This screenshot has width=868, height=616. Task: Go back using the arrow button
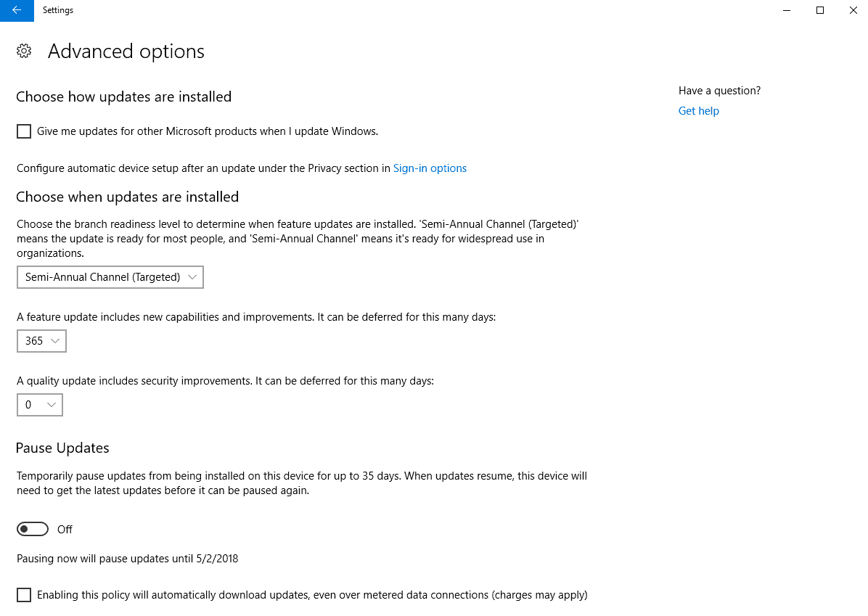click(17, 10)
